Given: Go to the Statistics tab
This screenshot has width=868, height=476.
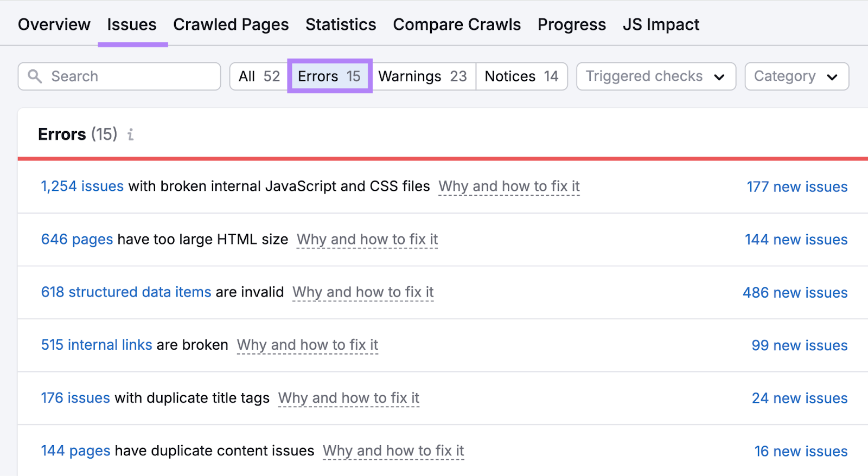Looking at the screenshot, I should pyautogui.click(x=341, y=24).
